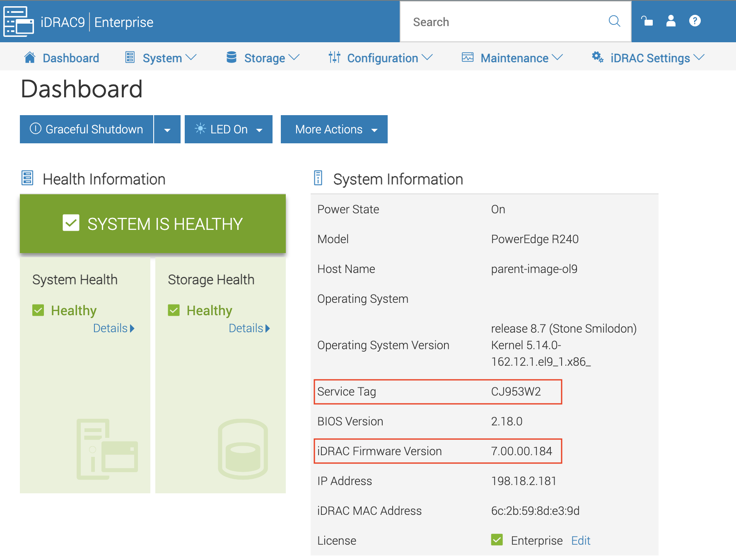Click the System Health green check box
This screenshot has height=560, width=736.
pos(38,310)
